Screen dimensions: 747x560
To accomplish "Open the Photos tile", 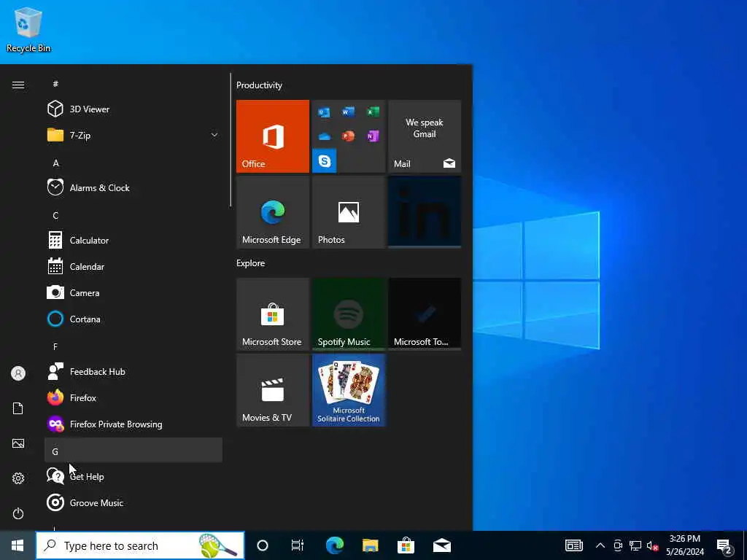I will (349, 212).
